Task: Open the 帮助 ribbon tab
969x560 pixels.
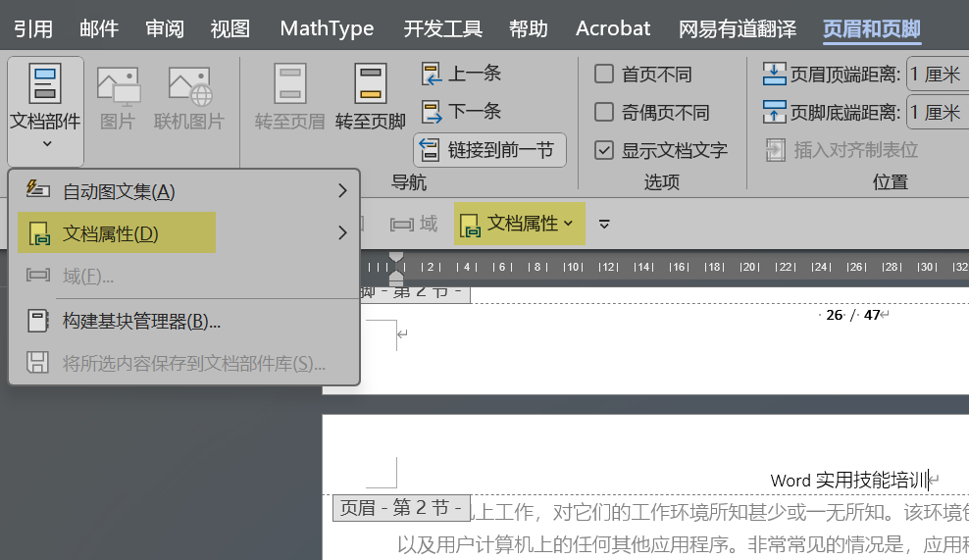Action: pyautogui.click(x=529, y=28)
